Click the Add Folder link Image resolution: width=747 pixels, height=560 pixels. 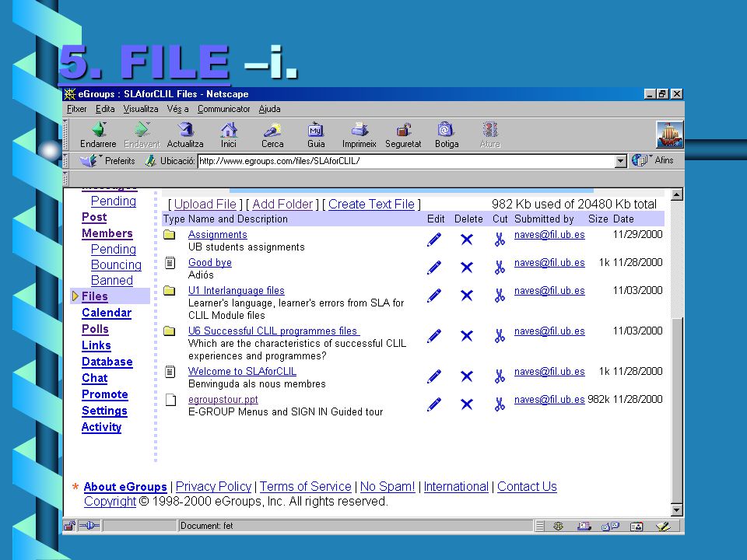point(282,205)
